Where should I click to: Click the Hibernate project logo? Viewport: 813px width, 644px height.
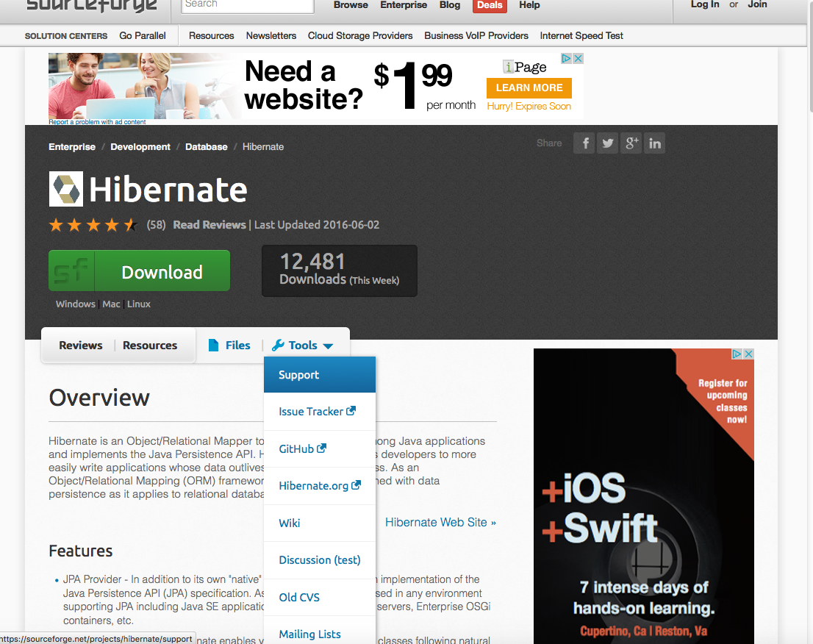tap(65, 188)
